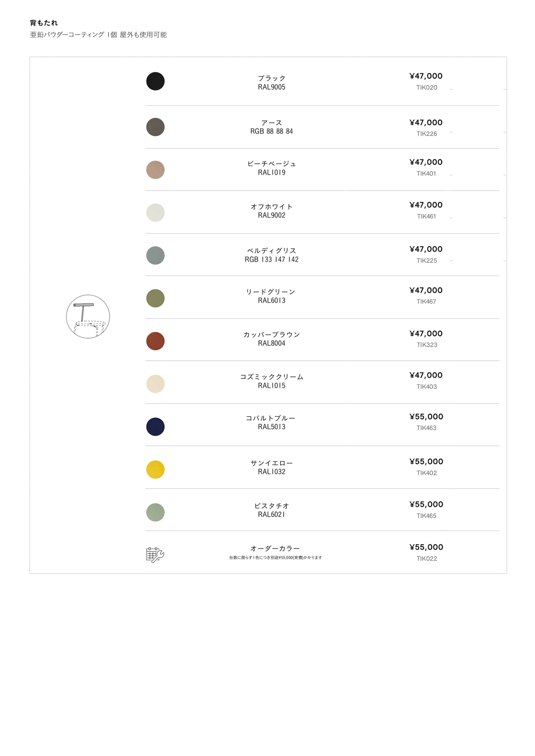Image resolution: width=535 pixels, height=756 pixels.
Task: Open product code TIK020
Action: tap(427, 87)
